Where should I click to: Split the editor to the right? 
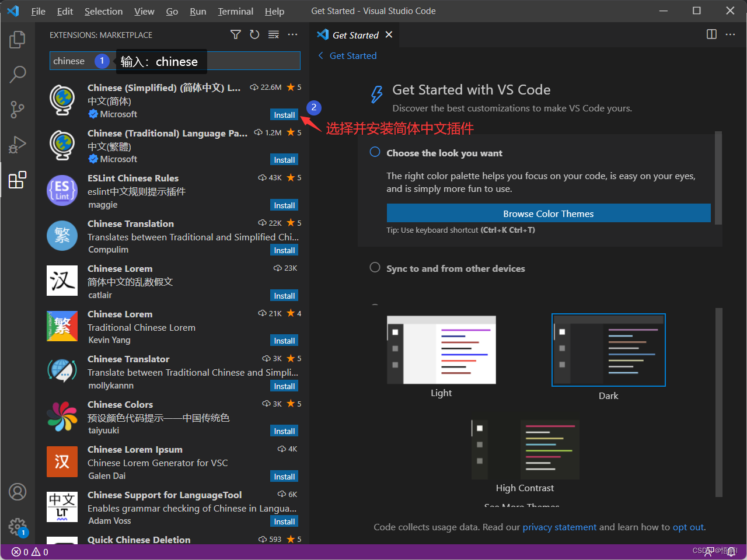pyautogui.click(x=711, y=34)
